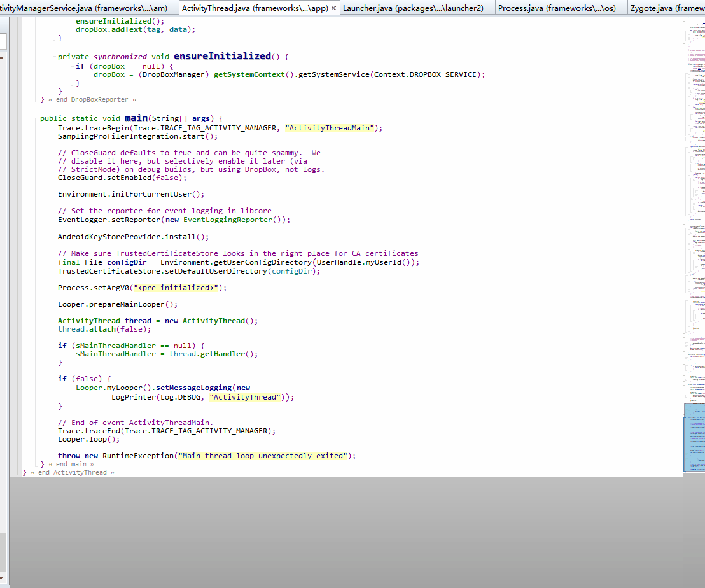Collapse the 'if (false)' code block
Screen dimensions: 705x588
[x=54, y=379]
